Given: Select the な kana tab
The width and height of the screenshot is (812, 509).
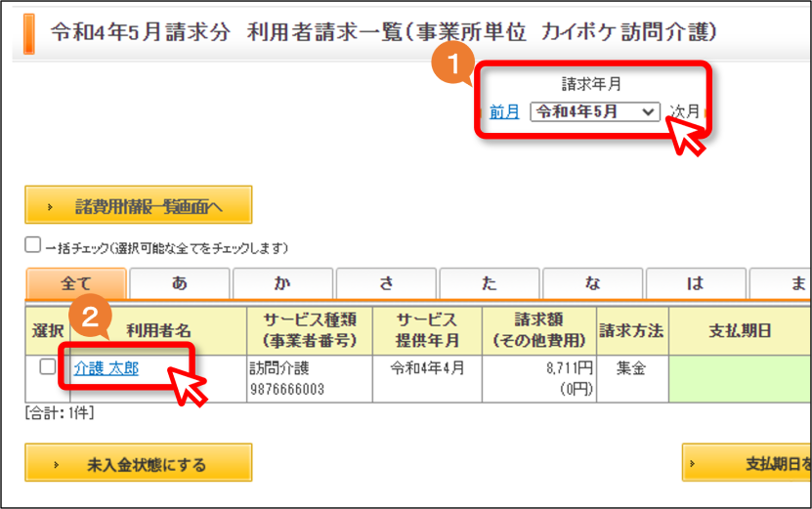Looking at the screenshot, I should click(592, 283).
